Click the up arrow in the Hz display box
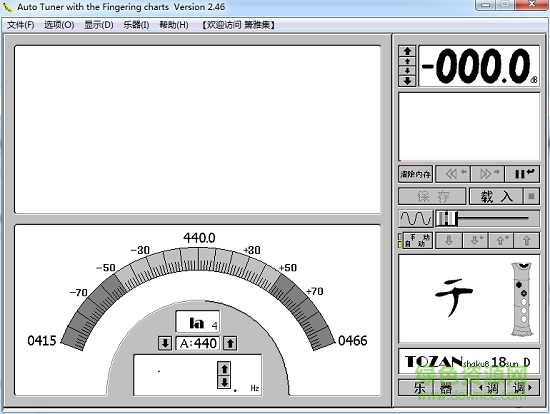 click(x=224, y=368)
